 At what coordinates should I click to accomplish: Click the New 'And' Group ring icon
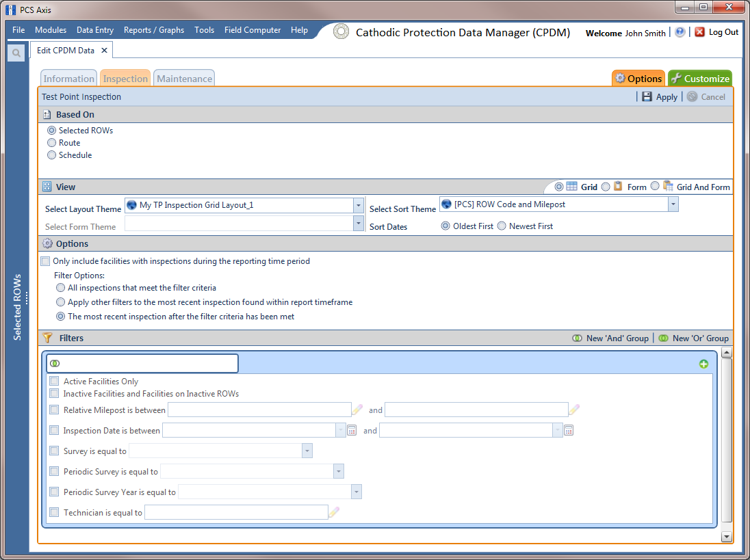pyautogui.click(x=578, y=338)
